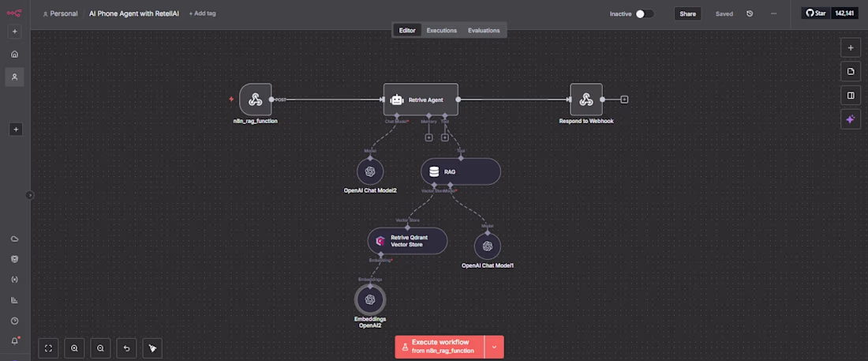
Task: Click the + Add tag link
Action: [x=203, y=13]
